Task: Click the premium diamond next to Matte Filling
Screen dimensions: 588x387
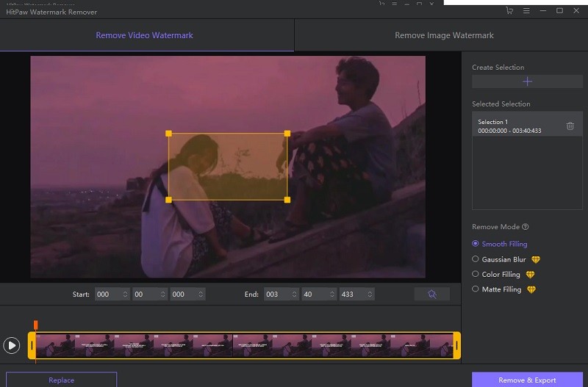Action: [531, 290]
